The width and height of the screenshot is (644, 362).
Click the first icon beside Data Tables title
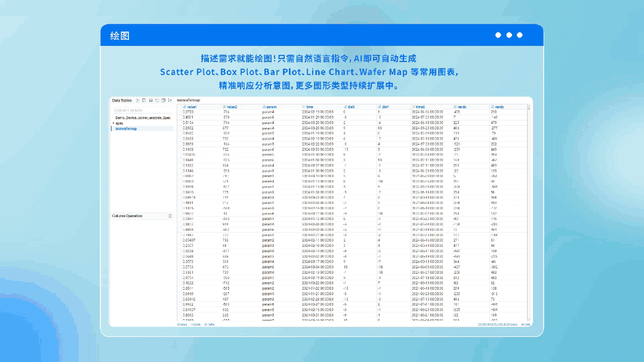(x=138, y=100)
